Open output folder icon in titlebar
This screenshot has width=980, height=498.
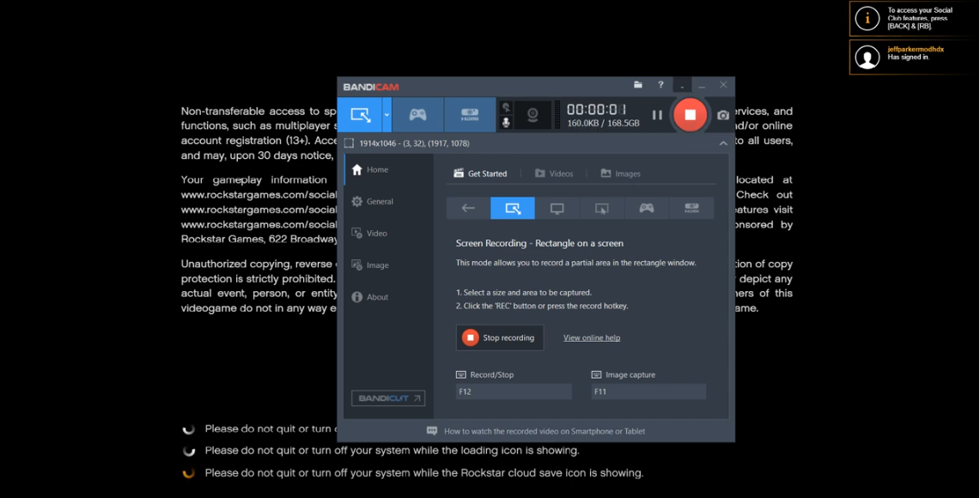638,84
